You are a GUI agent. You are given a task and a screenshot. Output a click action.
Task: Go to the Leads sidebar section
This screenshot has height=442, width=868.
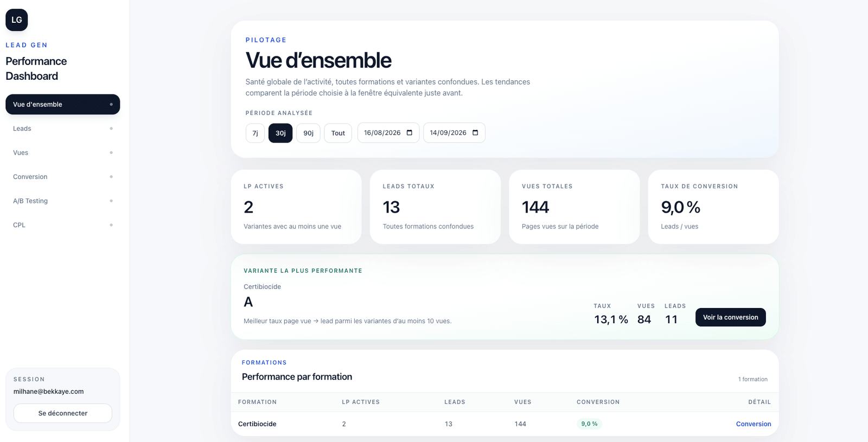pyautogui.click(x=62, y=129)
